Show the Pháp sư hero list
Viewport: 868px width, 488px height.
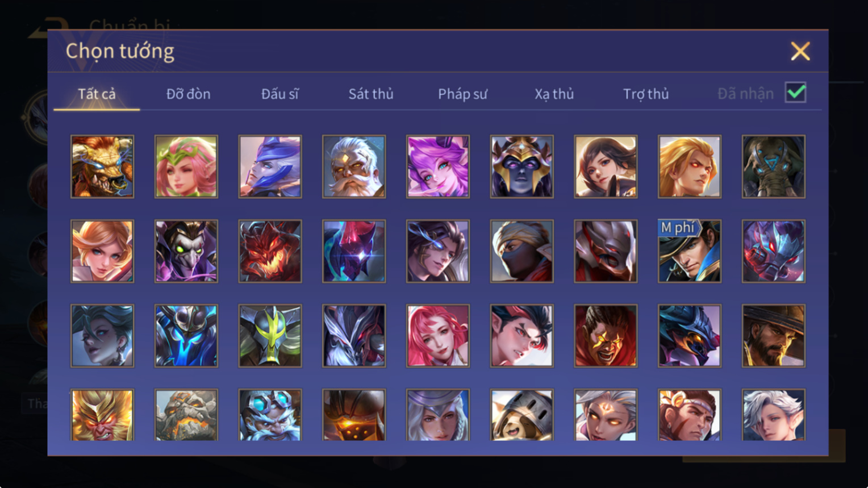pyautogui.click(x=462, y=94)
